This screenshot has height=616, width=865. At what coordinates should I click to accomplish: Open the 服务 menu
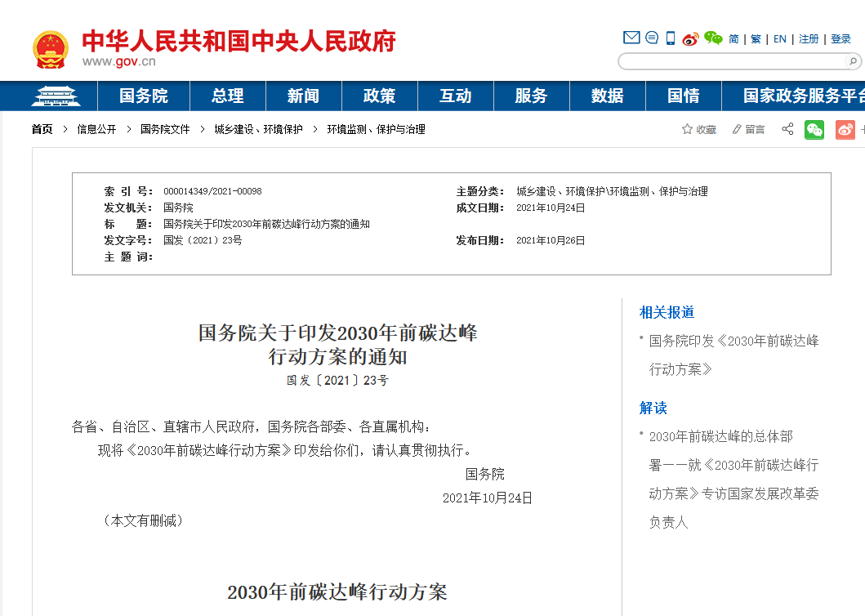coord(531,96)
